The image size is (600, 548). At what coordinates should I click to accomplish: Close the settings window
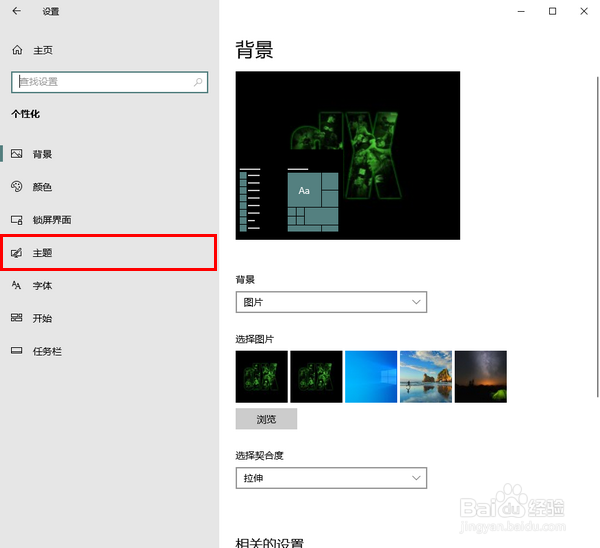(x=584, y=11)
